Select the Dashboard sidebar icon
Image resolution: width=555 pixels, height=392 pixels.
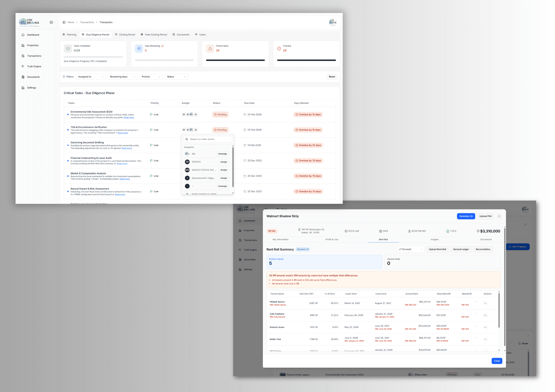coord(23,35)
